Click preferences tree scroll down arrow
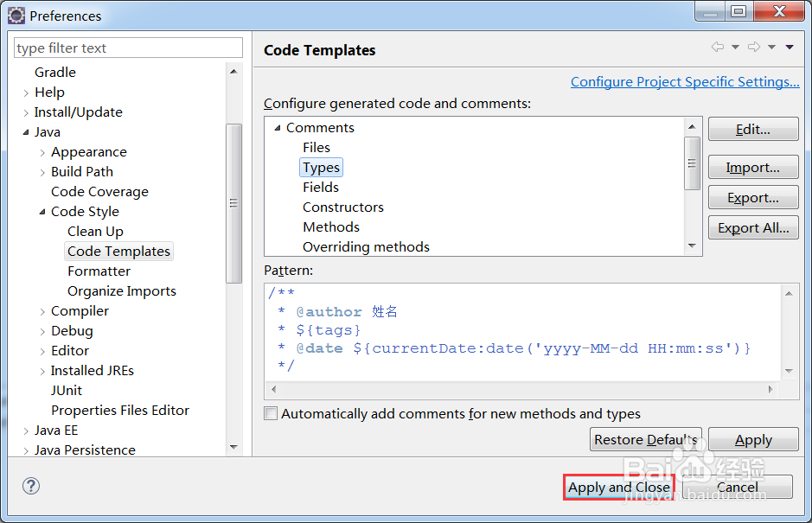This screenshot has height=523, width=812. click(233, 447)
